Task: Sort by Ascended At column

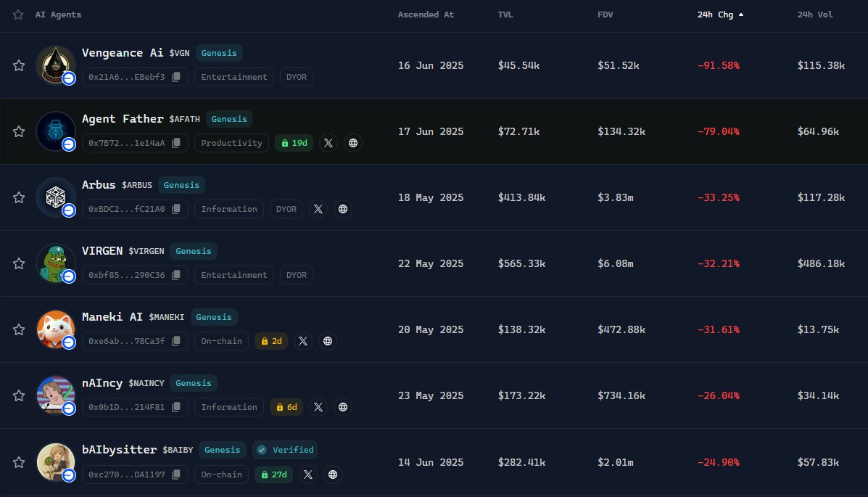Action: pyautogui.click(x=425, y=15)
